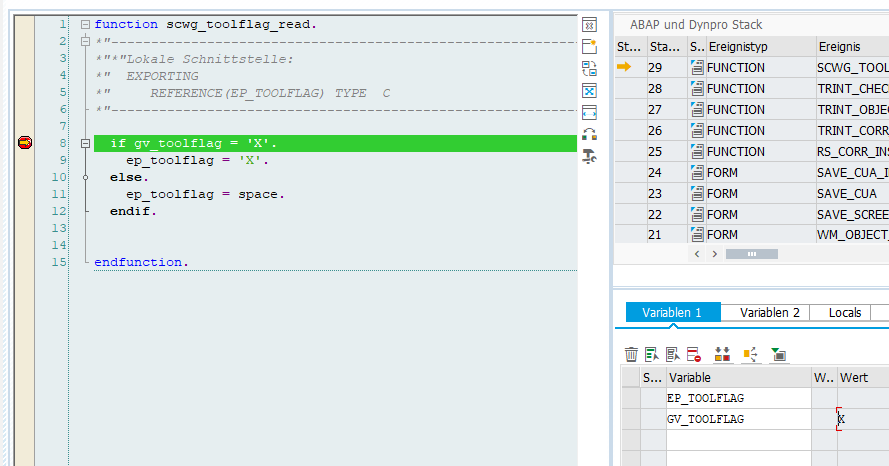Click the red minus icon in the variables toolbar
Screen dimensions: 889x466
click(x=693, y=354)
